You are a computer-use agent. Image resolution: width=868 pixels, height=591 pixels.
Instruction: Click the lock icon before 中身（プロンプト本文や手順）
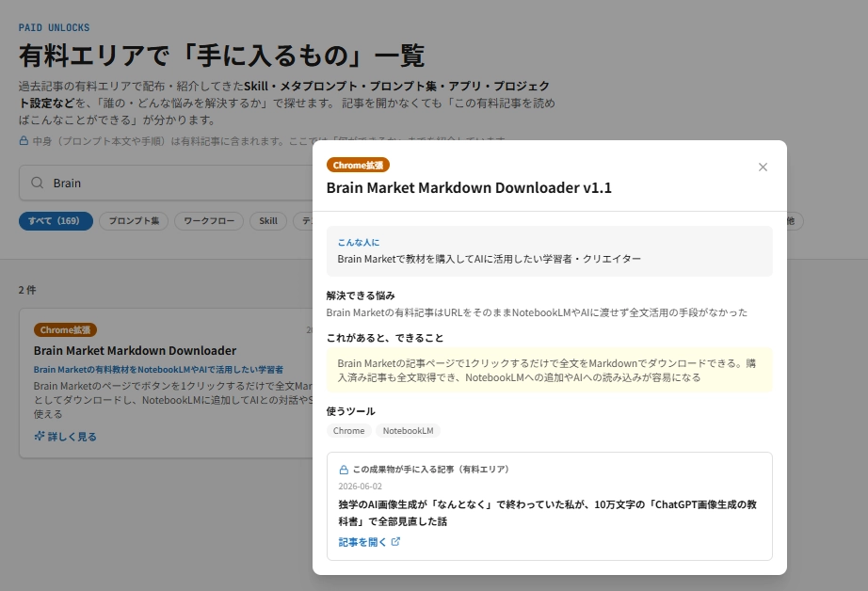pos(24,140)
